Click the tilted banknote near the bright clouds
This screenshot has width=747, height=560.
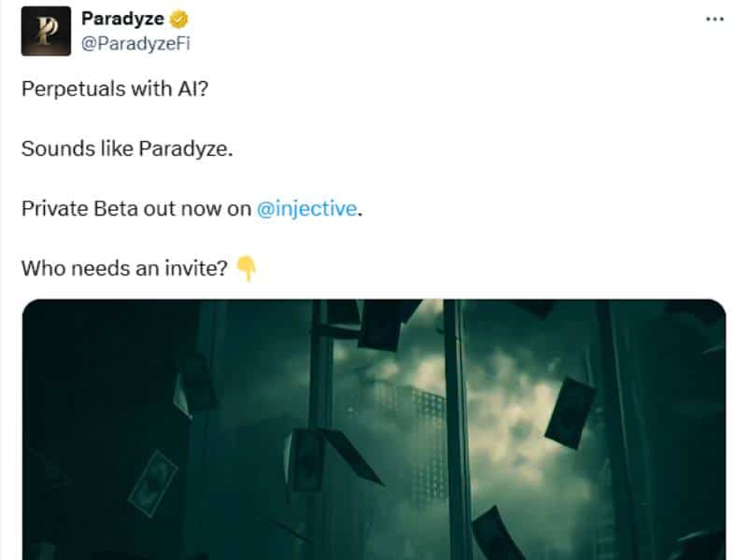(570, 413)
